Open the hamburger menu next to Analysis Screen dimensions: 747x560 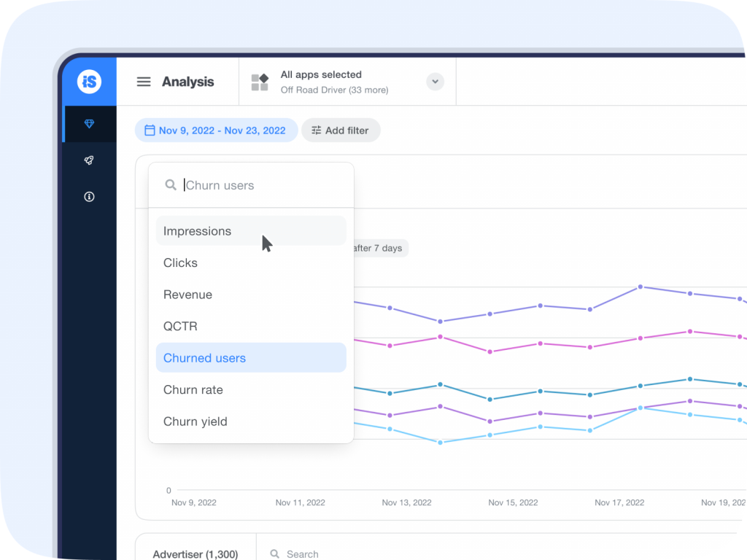(144, 81)
